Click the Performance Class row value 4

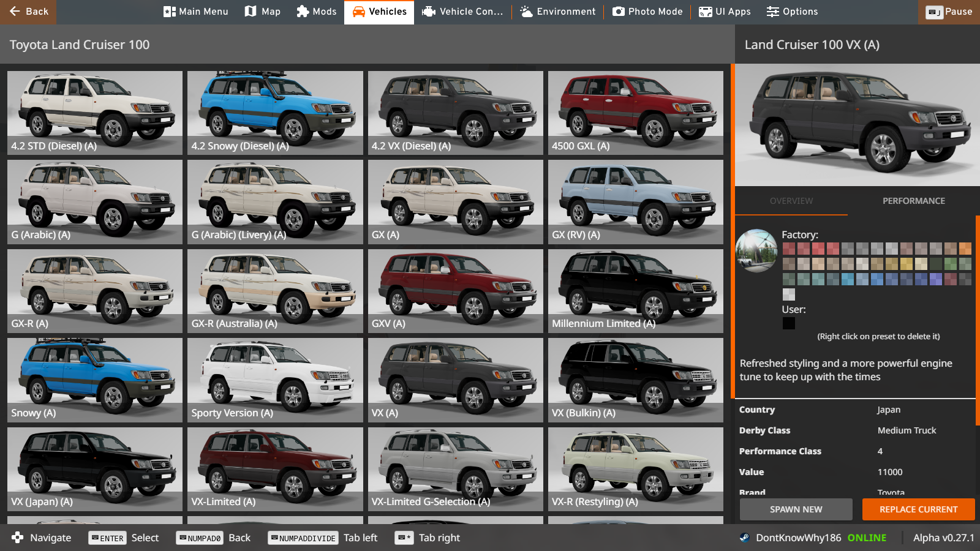coord(880,451)
